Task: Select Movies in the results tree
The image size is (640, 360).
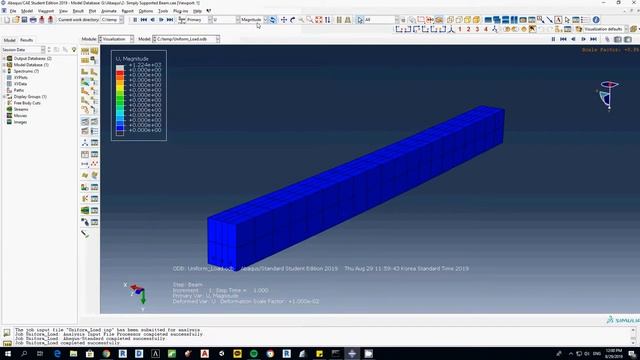Action: click(20, 116)
